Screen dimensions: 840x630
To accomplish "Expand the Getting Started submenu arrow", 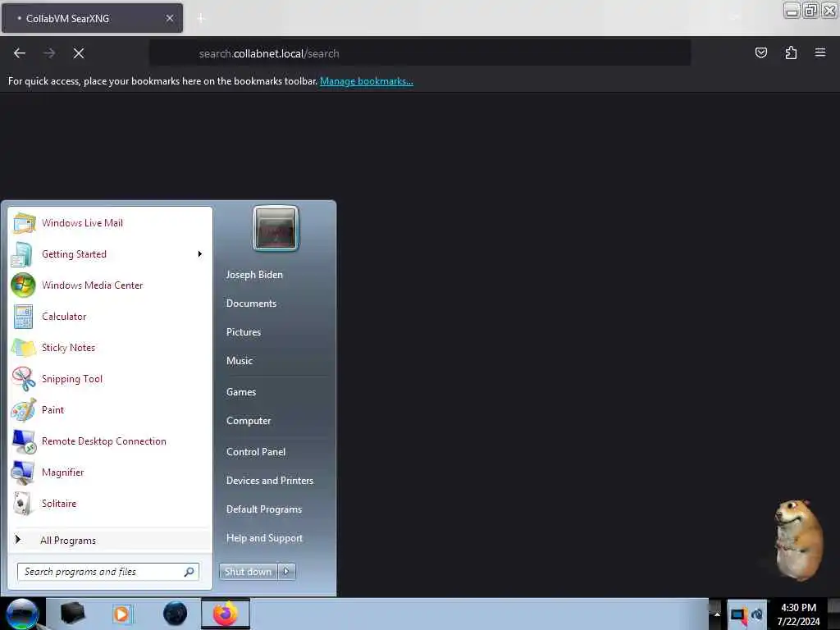I will [200, 254].
